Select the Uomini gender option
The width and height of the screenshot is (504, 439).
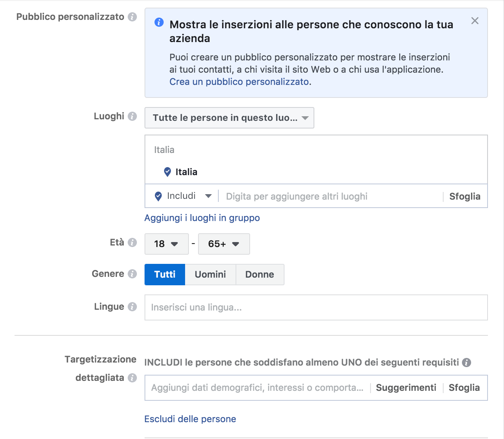click(210, 274)
